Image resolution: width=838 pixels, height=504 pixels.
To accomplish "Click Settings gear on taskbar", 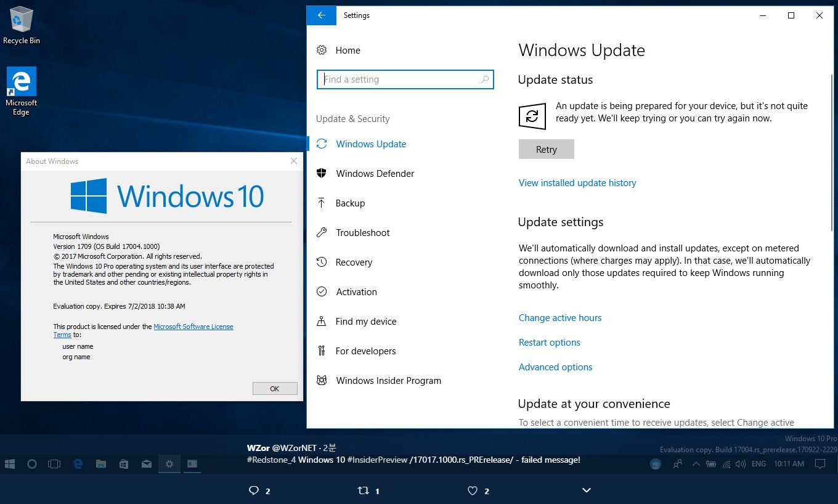I will [x=169, y=464].
